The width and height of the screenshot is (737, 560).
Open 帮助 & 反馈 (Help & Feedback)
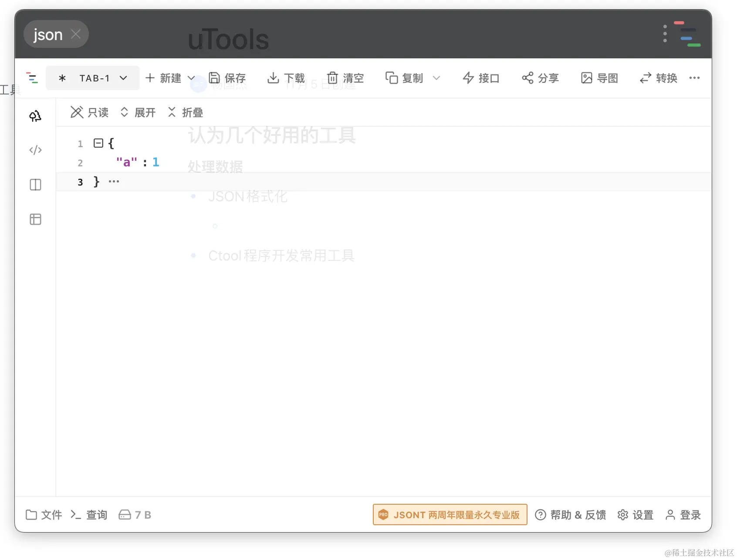click(x=570, y=515)
